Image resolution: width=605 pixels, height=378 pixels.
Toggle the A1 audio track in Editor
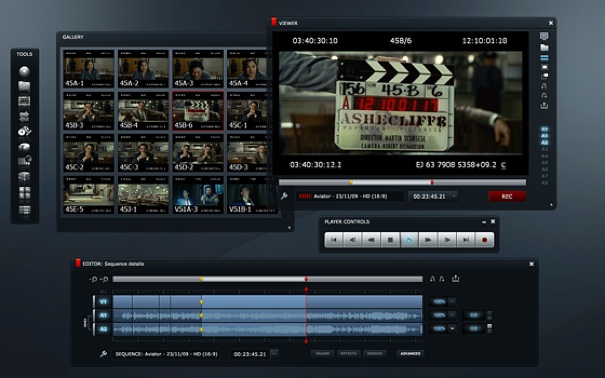pos(103,315)
